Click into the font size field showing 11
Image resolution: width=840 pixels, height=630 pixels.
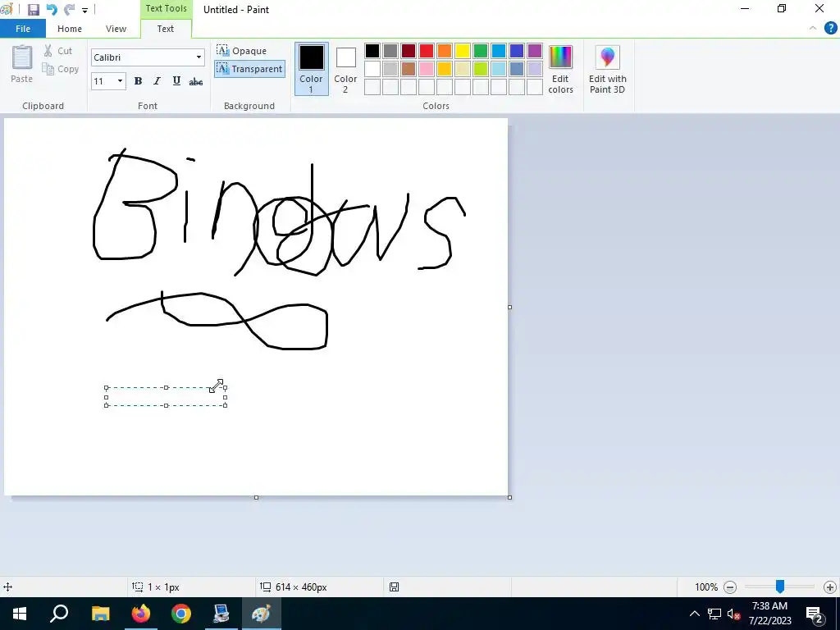pyautogui.click(x=103, y=81)
